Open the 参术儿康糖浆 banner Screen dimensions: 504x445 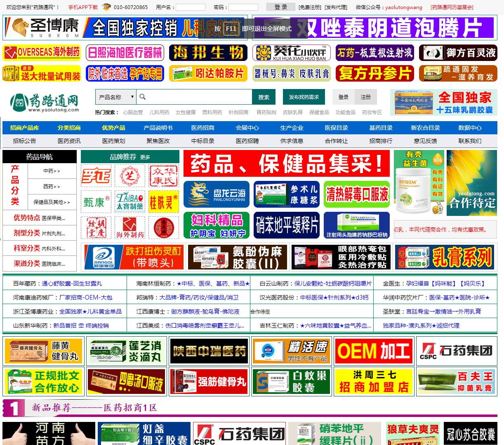pyautogui.click(x=287, y=194)
